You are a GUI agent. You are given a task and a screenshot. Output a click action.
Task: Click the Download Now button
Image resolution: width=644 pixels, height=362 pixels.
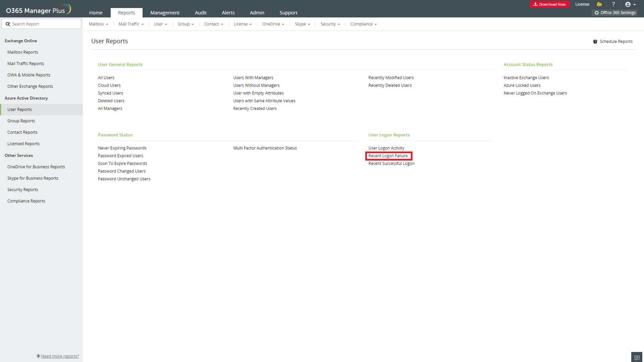click(549, 4)
